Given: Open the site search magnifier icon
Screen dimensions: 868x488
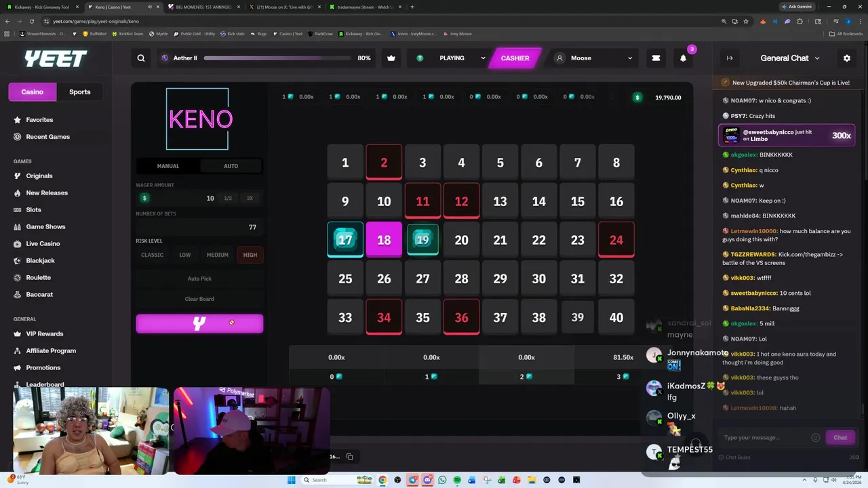Looking at the screenshot, I should [x=141, y=58].
